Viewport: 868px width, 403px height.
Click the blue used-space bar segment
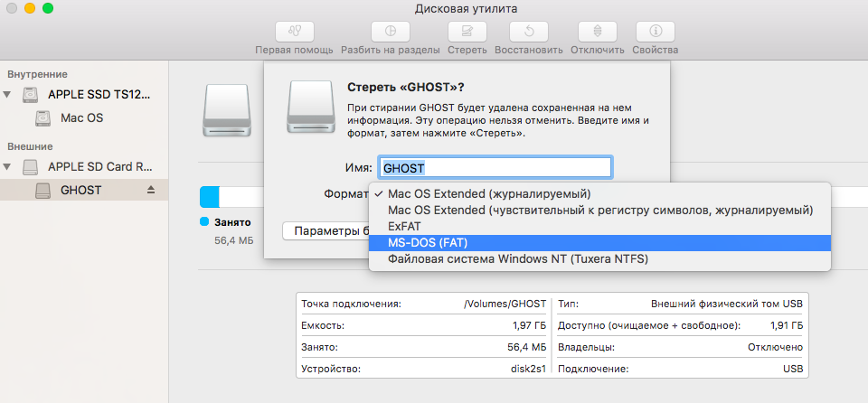(x=210, y=197)
